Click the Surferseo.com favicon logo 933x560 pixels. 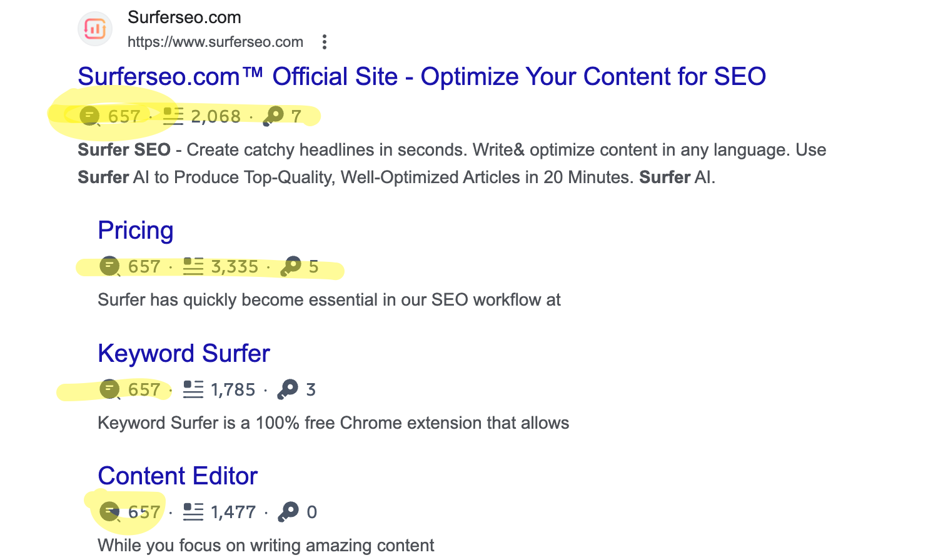click(95, 29)
